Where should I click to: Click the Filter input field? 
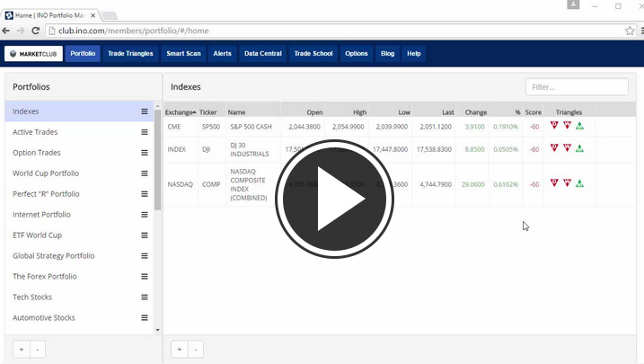click(577, 87)
